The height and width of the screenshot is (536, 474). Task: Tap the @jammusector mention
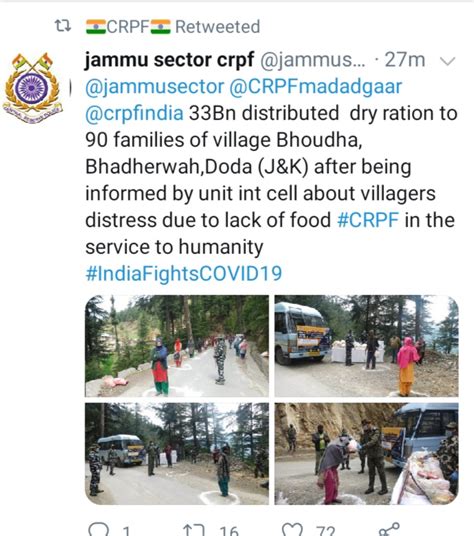(154, 86)
